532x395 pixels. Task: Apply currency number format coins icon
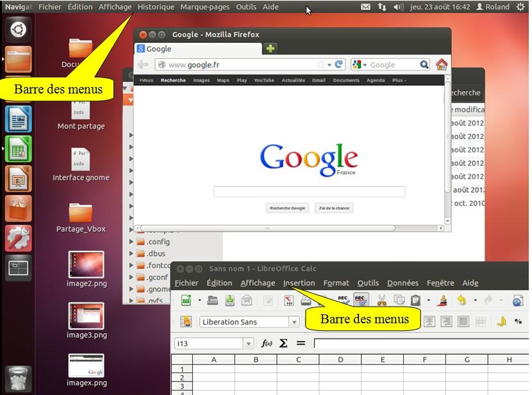501,321
